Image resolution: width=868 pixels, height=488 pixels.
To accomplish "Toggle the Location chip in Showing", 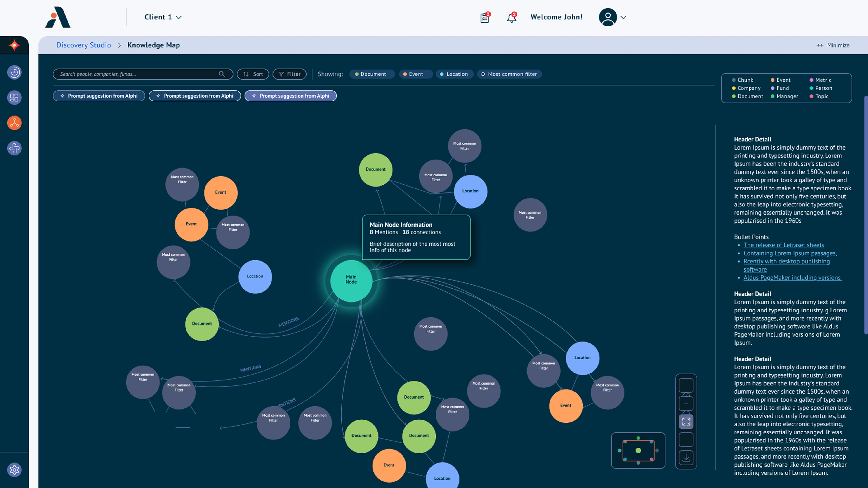I will [454, 74].
